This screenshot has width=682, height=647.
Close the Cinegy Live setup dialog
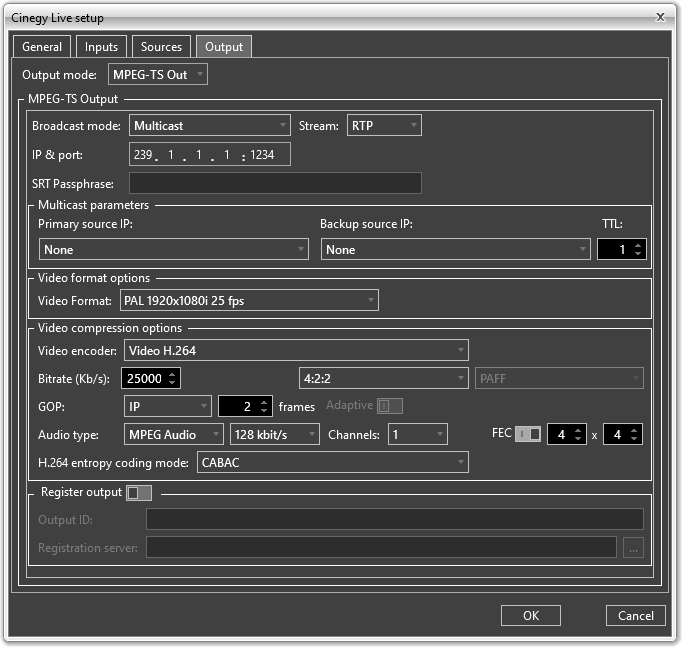click(x=660, y=17)
